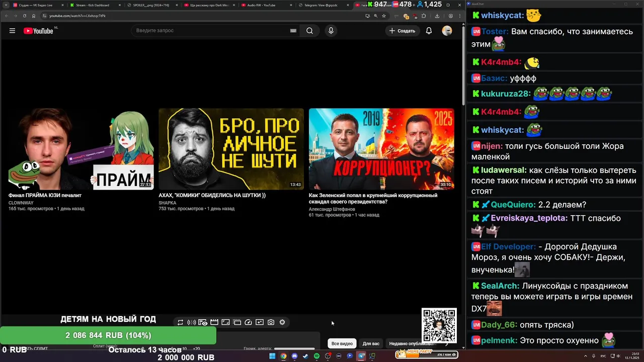This screenshot has height=362, width=644.
Task: Open Spotify from the taskbar
Action: [x=316, y=356]
